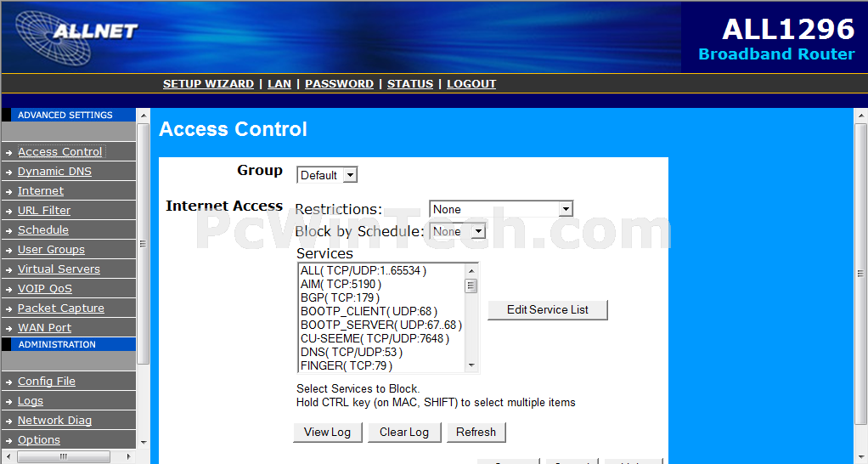Screen dimensions: 868x464
Task: Click the Services list scroll down arrow
Action: click(471, 365)
